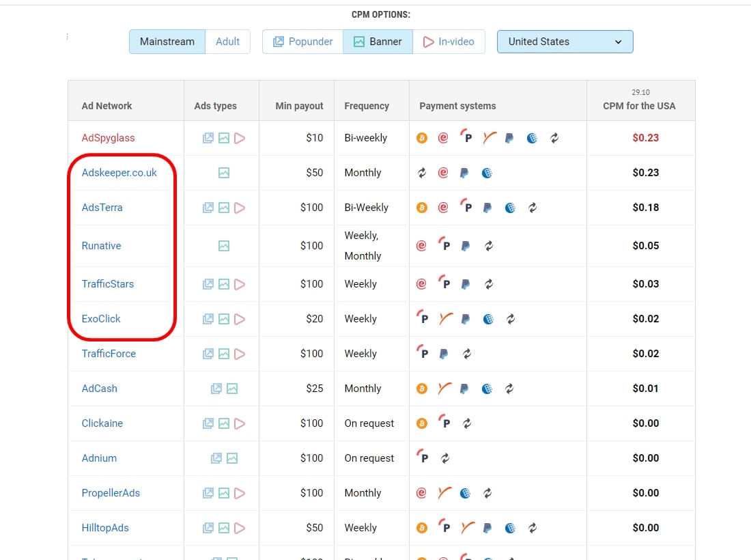751x560 pixels.
Task: Click the wire transfer icon in Adnium row
Action: point(445,458)
